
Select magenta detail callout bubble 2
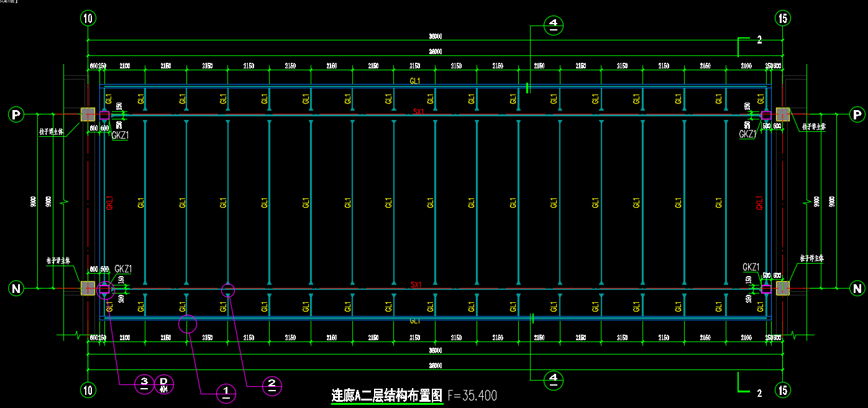point(272,385)
